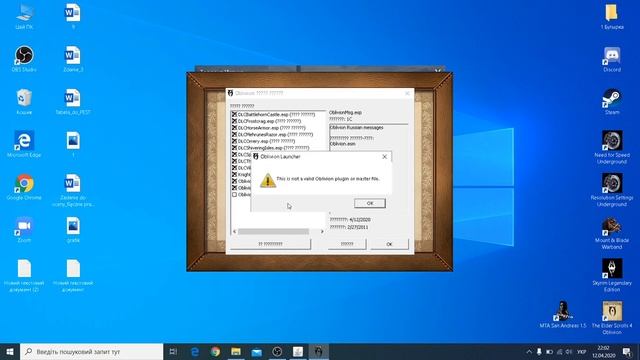Uncheck the DLCFrostcrag.esp plugin
Screen dimensions: 640x360
pos(234,121)
